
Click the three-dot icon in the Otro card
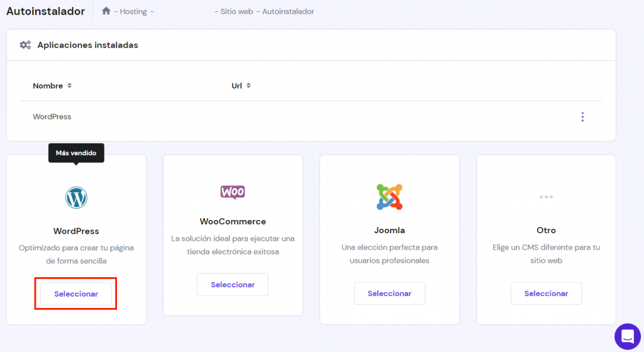tap(547, 197)
